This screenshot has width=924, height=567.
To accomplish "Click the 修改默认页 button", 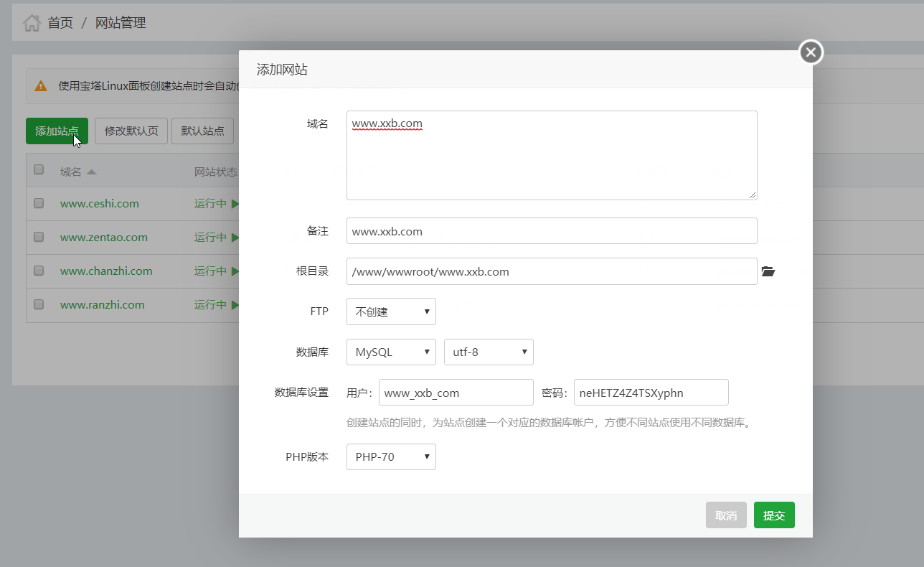I will pos(131,131).
